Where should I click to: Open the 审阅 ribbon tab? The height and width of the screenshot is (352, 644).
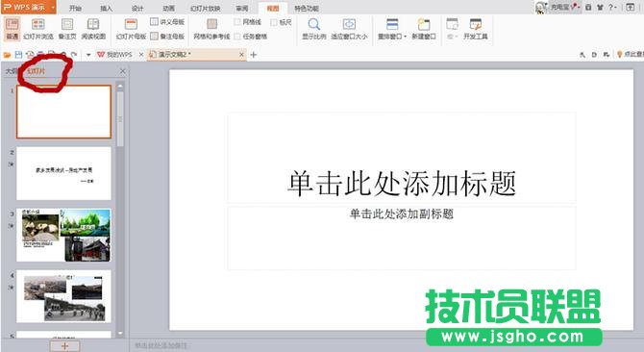(242, 9)
